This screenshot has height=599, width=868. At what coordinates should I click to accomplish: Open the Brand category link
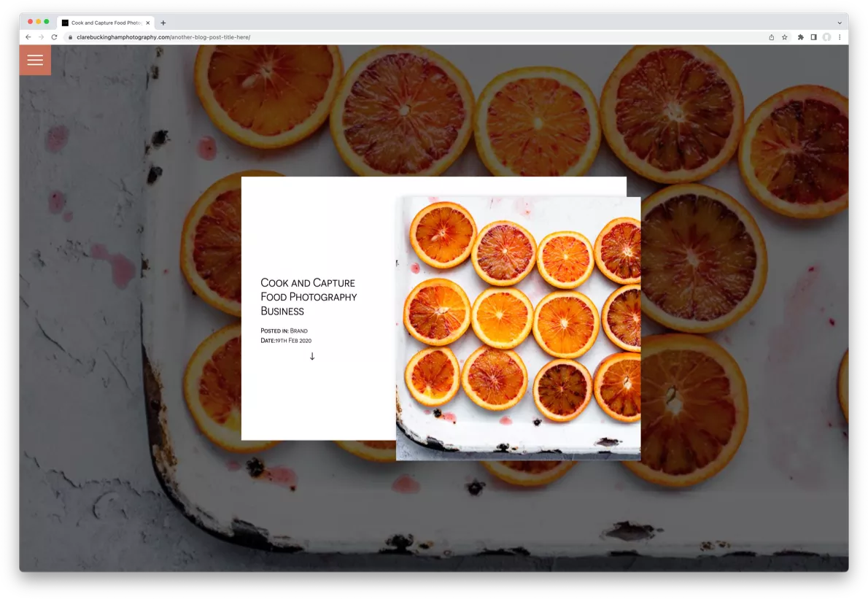point(299,331)
